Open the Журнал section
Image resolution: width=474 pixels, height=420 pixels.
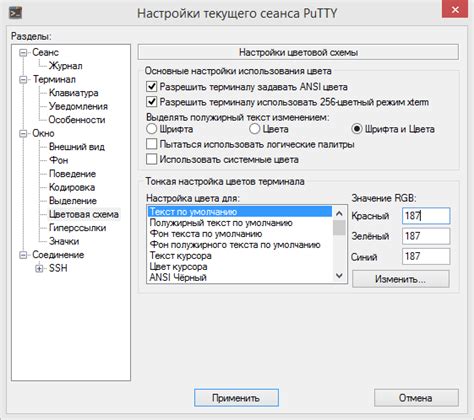66,66
